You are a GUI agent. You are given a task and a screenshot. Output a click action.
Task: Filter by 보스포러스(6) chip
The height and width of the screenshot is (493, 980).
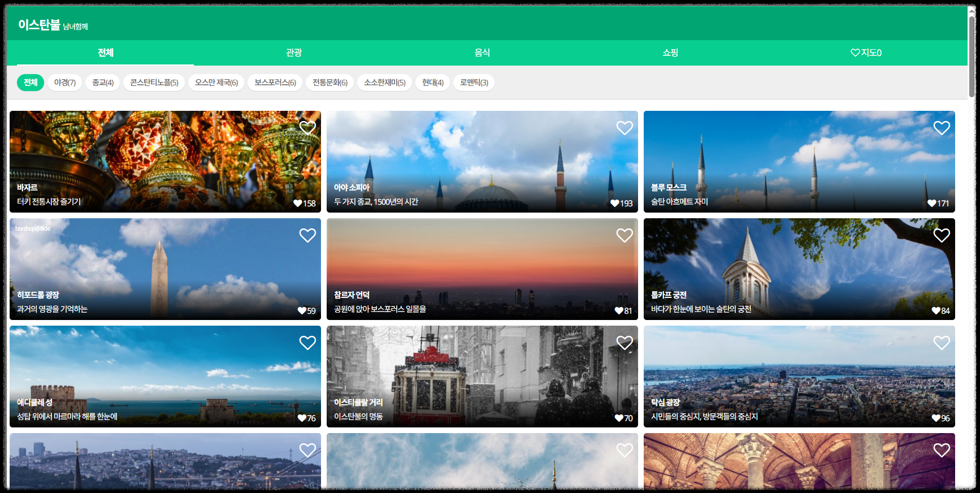(x=275, y=83)
